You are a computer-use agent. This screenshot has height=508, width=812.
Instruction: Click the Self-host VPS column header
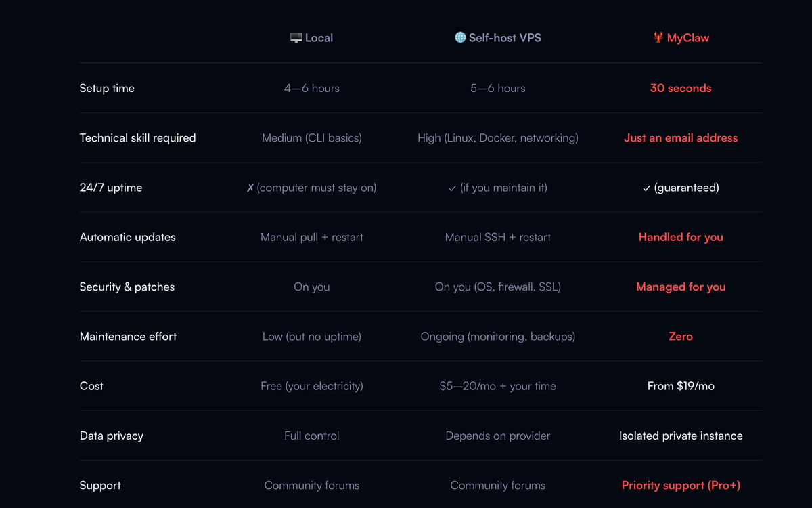pyautogui.click(x=498, y=38)
